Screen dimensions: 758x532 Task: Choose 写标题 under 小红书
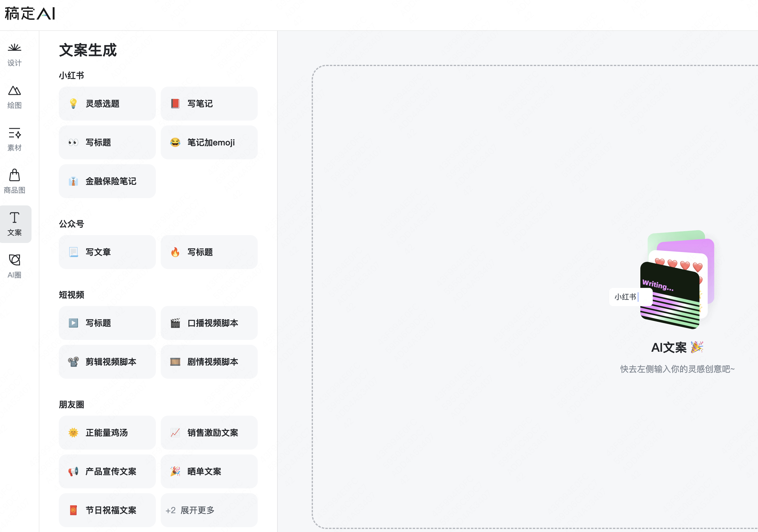(107, 142)
